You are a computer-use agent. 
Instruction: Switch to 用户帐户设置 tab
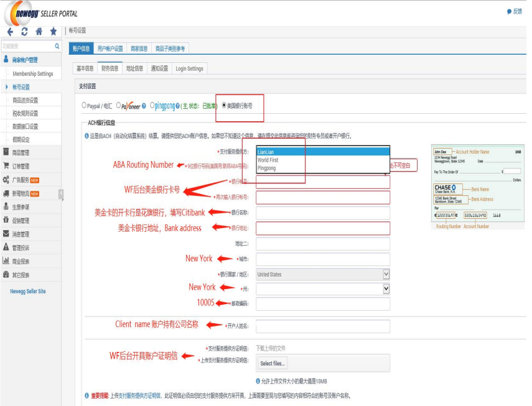(110, 48)
